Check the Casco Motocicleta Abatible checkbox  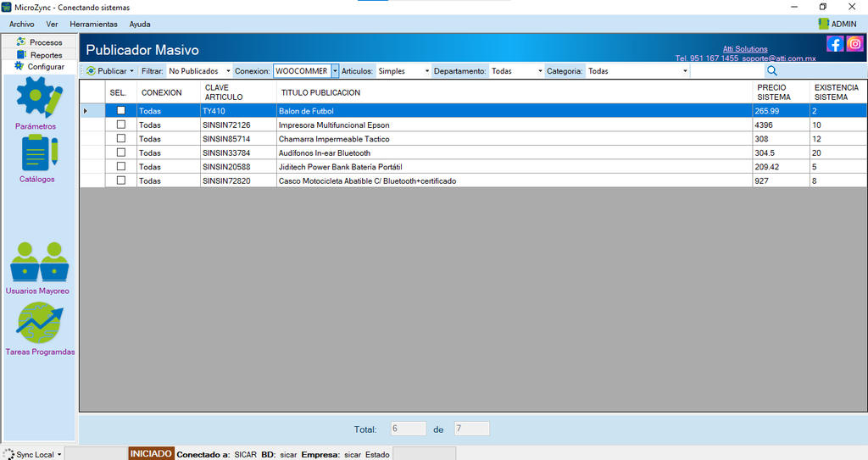tap(121, 180)
